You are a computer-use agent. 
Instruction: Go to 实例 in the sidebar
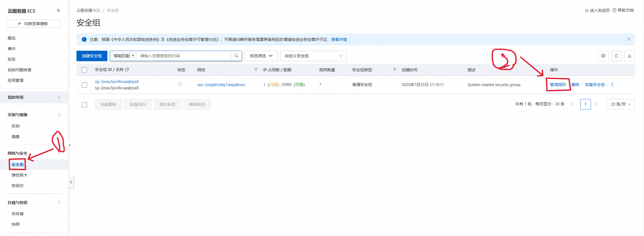point(16,126)
